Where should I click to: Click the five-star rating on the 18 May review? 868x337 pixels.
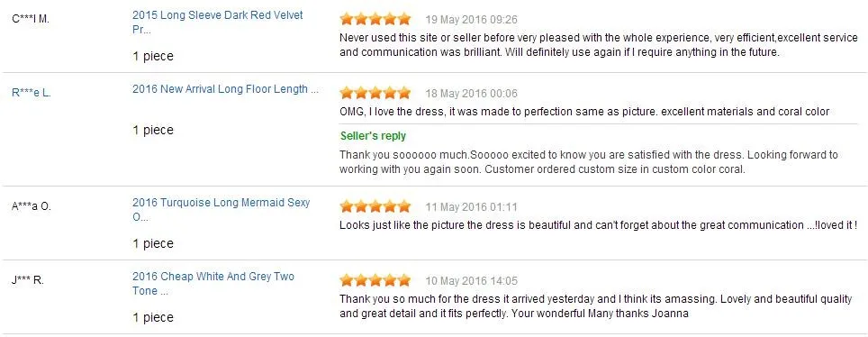coord(375,93)
